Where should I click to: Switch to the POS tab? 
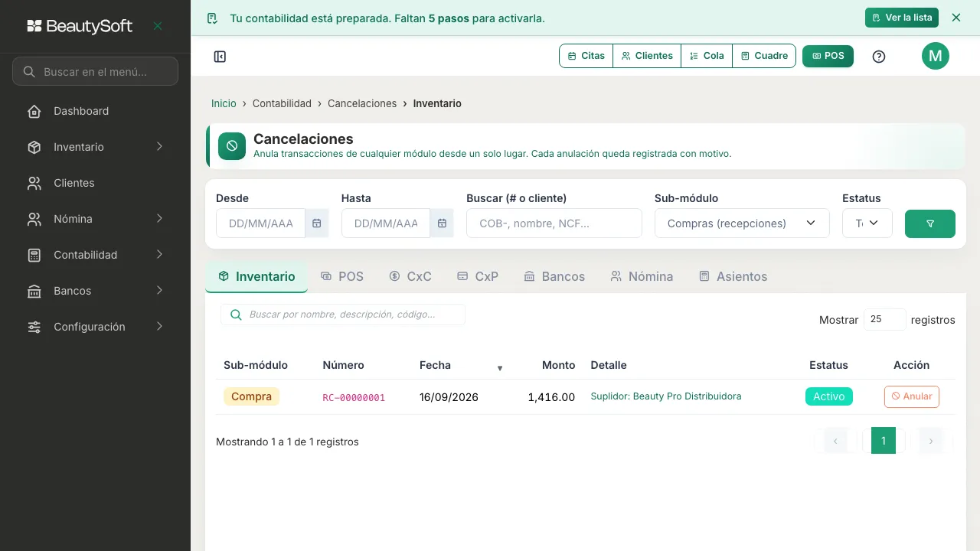pos(342,277)
